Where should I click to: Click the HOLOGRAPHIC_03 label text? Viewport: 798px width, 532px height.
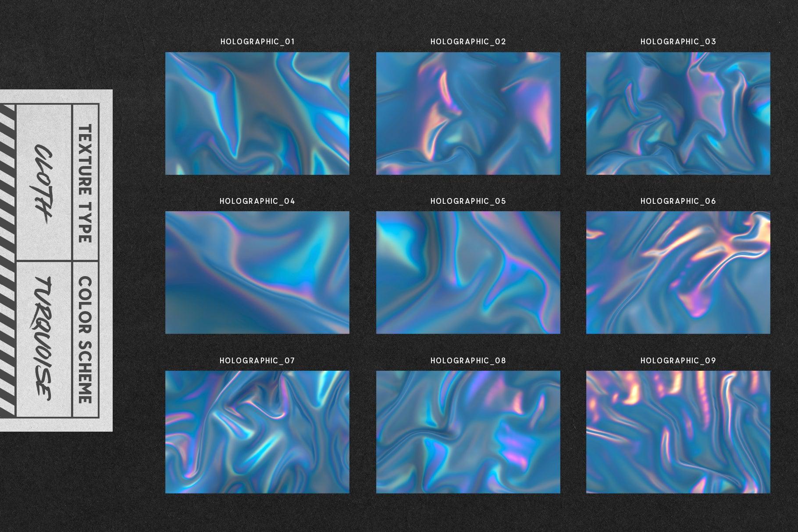pos(679,42)
